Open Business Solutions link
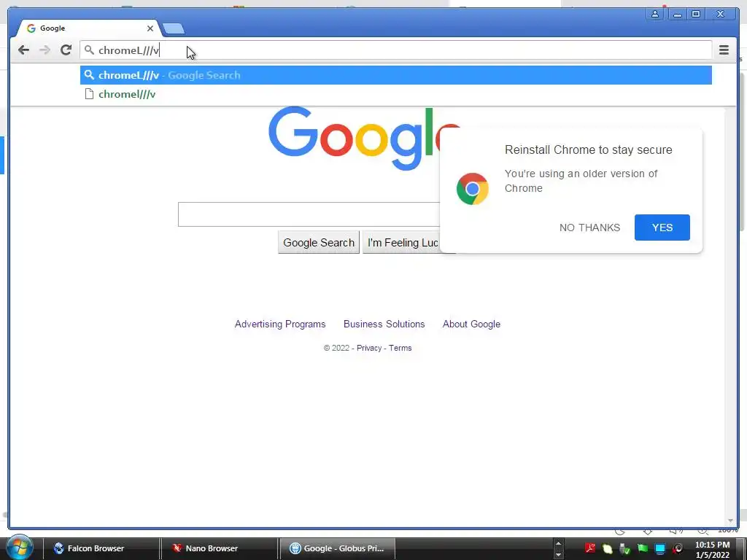Viewport: 747px width, 560px height. point(384,324)
